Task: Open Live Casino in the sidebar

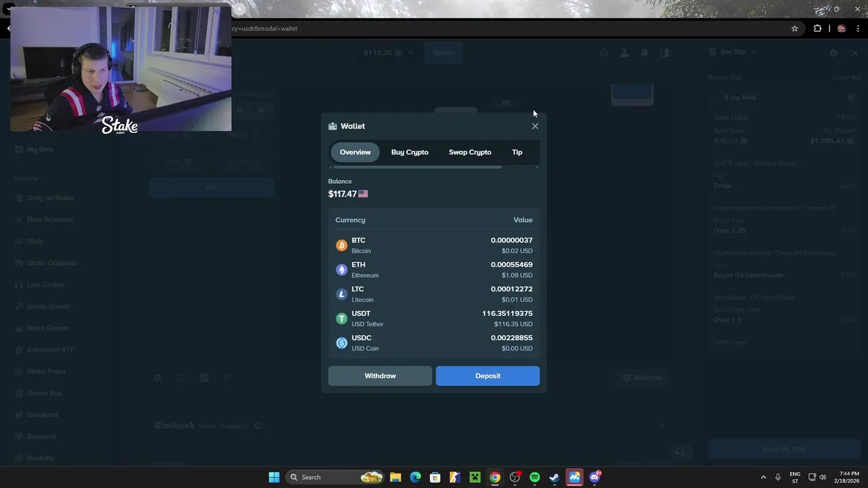Action: coord(45,285)
